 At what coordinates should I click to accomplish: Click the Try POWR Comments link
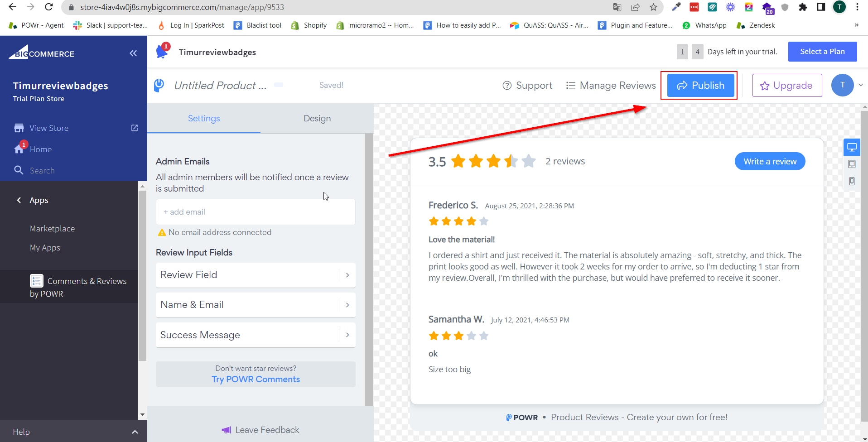(256, 380)
